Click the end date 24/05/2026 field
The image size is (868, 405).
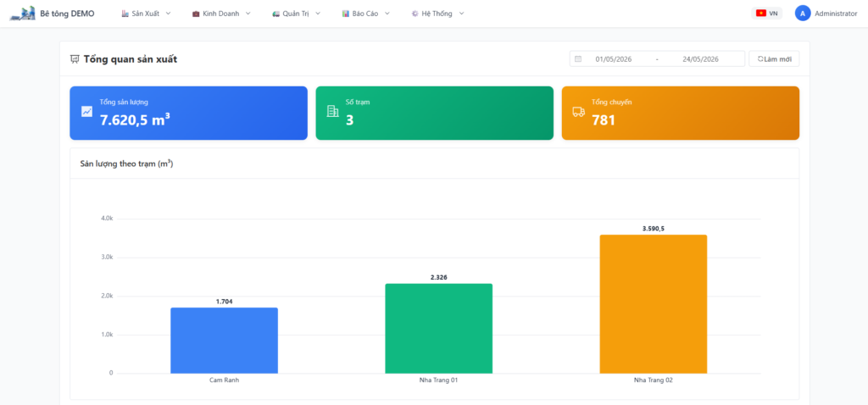tap(700, 58)
